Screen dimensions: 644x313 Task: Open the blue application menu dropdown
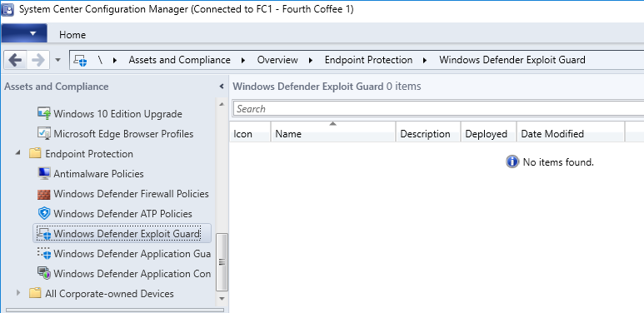[24, 33]
